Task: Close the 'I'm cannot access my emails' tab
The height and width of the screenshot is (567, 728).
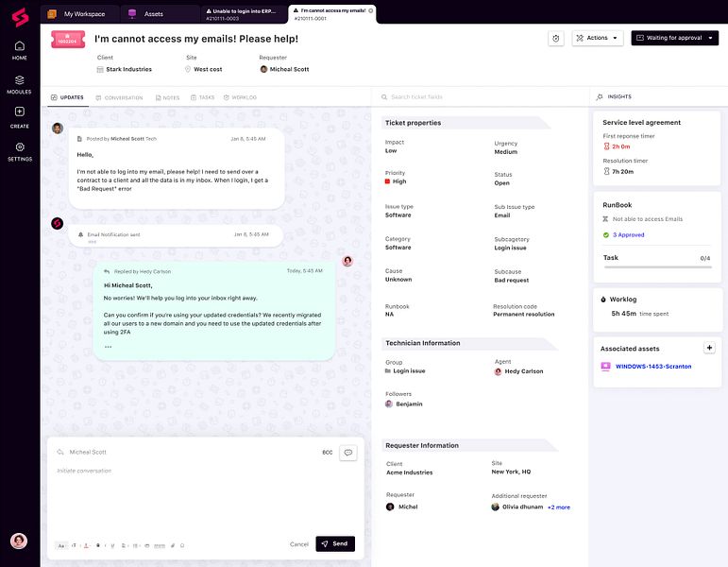Action: 370,10
